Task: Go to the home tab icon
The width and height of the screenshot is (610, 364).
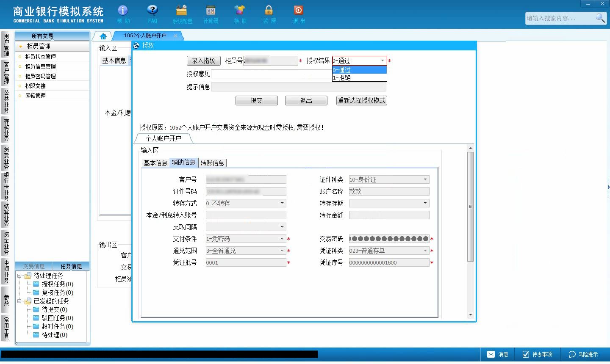Action: click(103, 36)
